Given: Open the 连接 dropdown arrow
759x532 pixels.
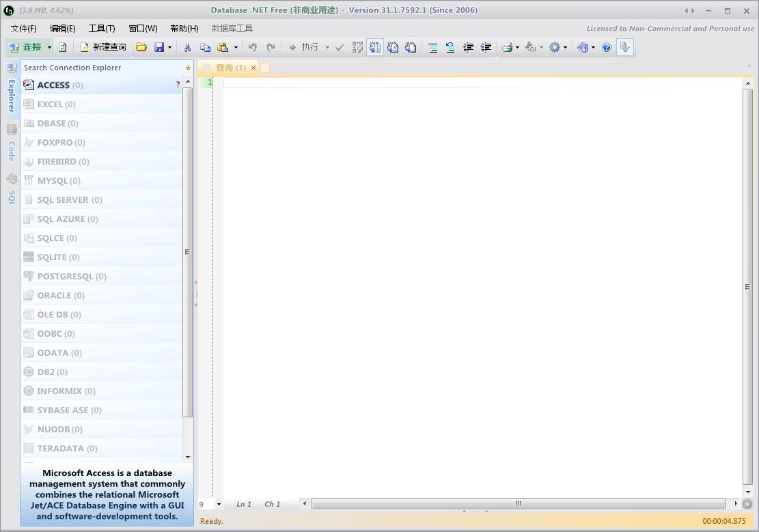Looking at the screenshot, I should (x=49, y=47).
